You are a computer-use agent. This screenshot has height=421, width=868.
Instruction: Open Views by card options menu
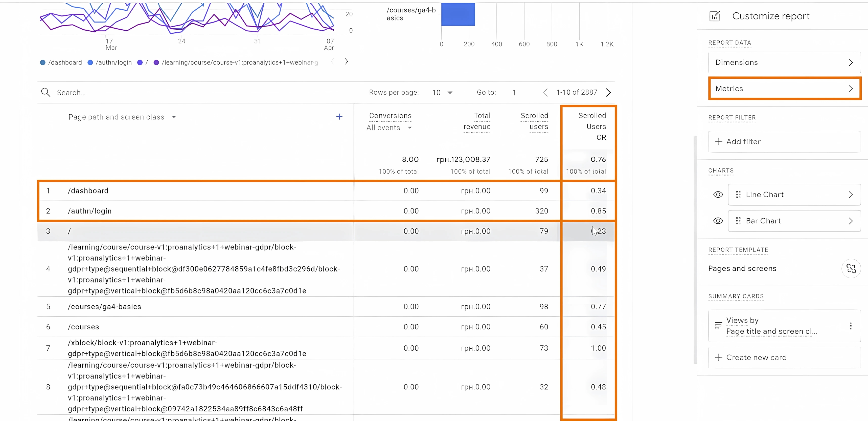tap(851, 326)
